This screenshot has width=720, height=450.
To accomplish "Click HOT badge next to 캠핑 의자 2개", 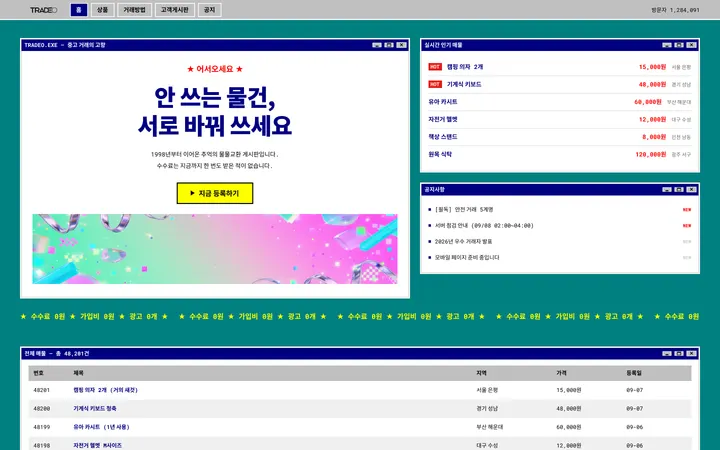I will [435, 67].
